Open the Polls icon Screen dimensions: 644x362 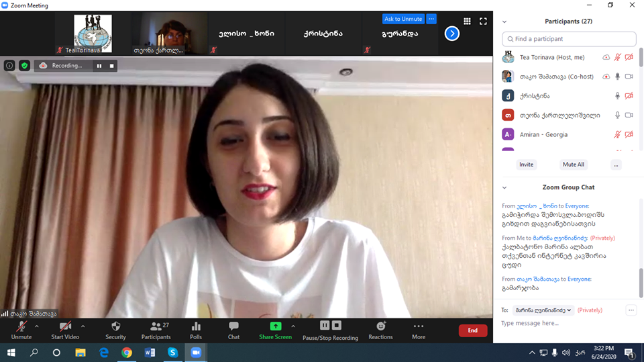tap(196, 330)
